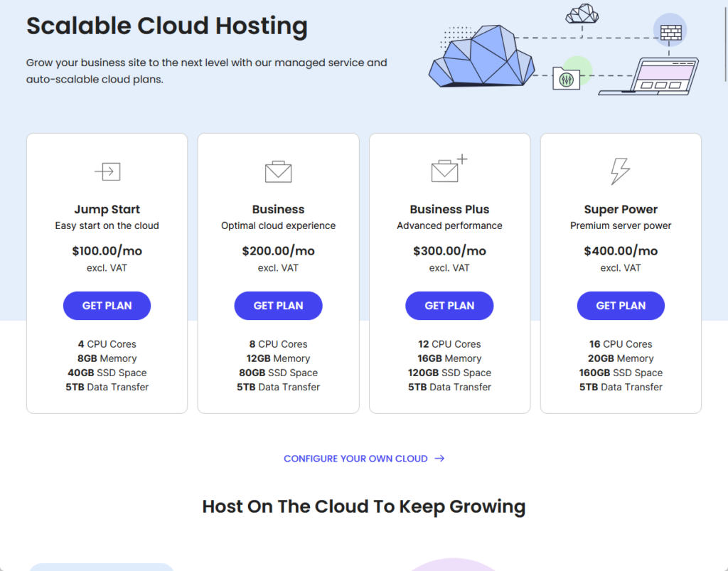Click '16 CPU Cores' in Super Power
The image size is (728, 571).
tap(621, 344)
